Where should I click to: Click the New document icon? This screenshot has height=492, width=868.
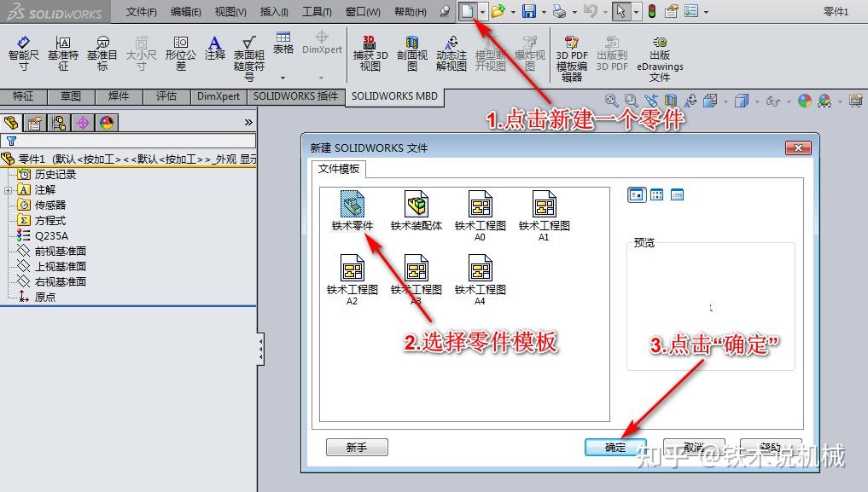[x=468, y=10]
